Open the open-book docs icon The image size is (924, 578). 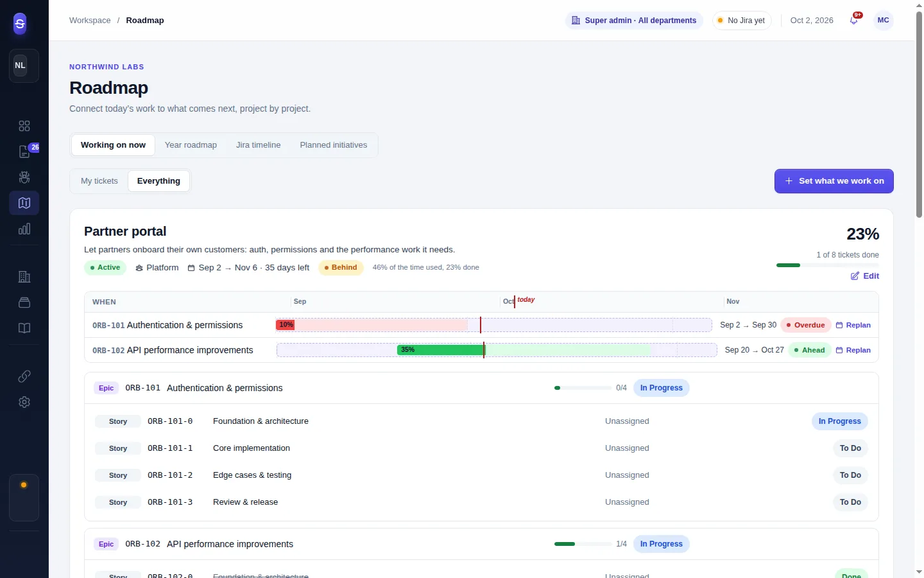point(24,328)
